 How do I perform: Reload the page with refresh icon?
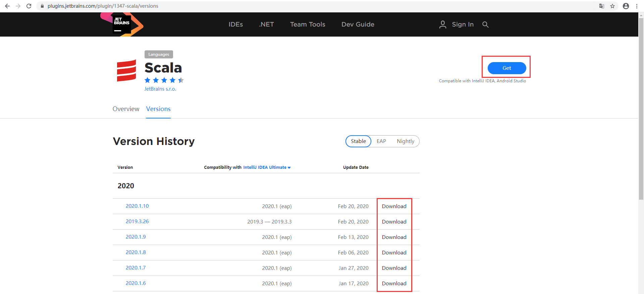[x=29, y=6]
